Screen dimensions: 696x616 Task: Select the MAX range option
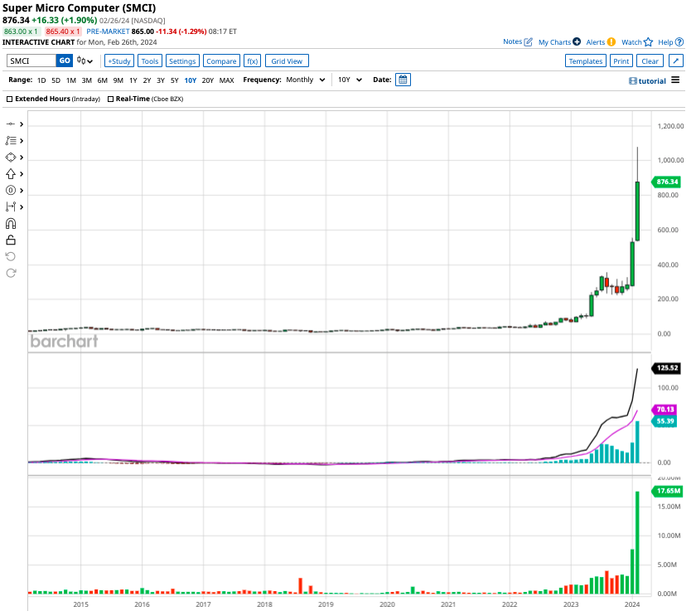[228, 80]
